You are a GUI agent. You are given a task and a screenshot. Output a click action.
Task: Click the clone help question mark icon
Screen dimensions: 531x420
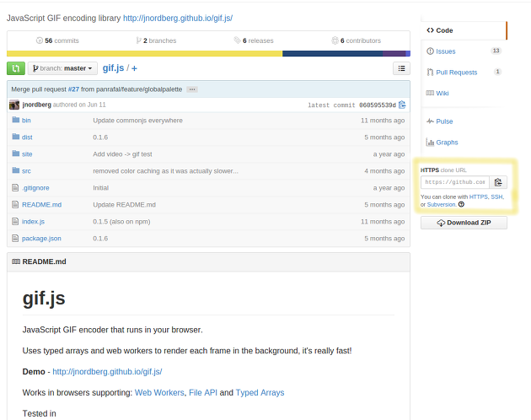[x=461, y=204]
